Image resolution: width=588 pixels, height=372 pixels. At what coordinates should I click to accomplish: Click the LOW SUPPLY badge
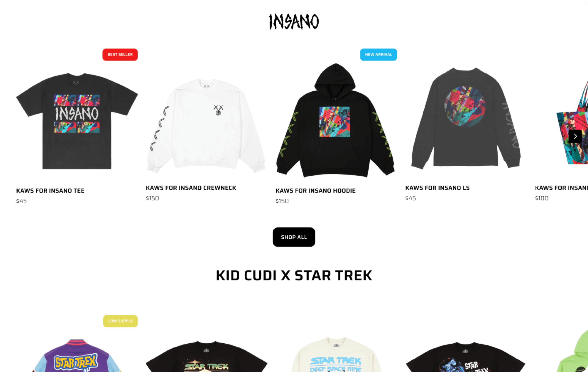click(120, 321)
